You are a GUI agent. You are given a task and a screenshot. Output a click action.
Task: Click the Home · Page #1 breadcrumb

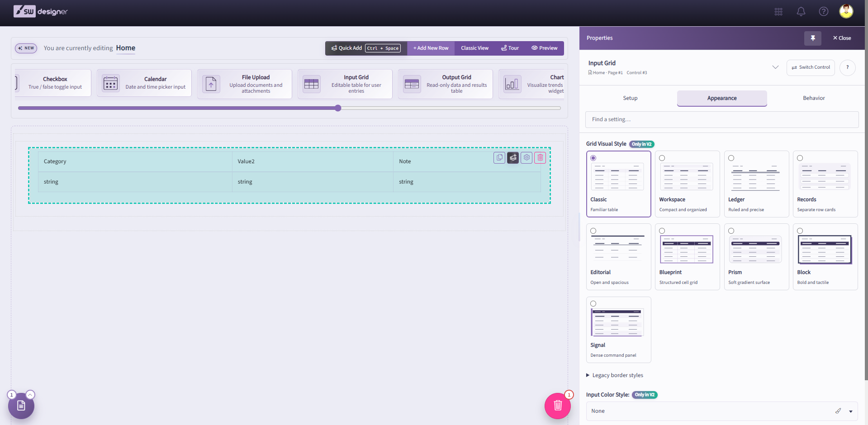(605, 73)
